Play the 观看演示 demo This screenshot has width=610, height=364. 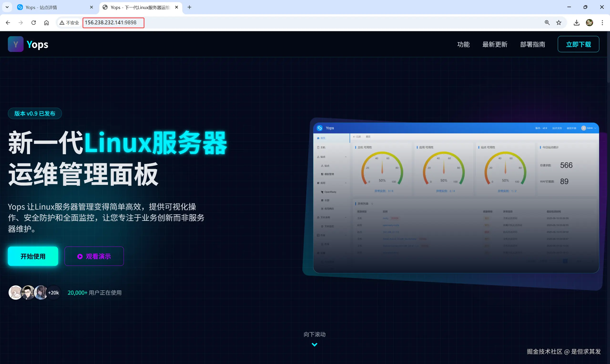point(94,256)
